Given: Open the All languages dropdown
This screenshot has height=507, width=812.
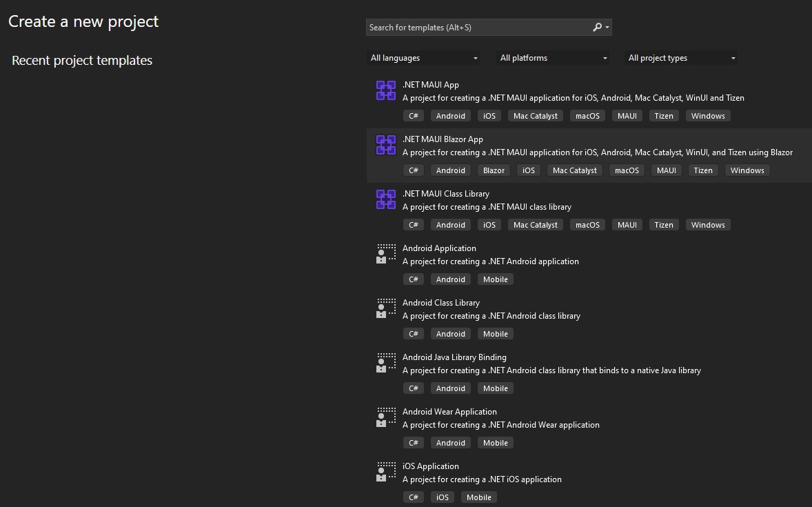Looking at the screenshot, I should tap(424, 58).
